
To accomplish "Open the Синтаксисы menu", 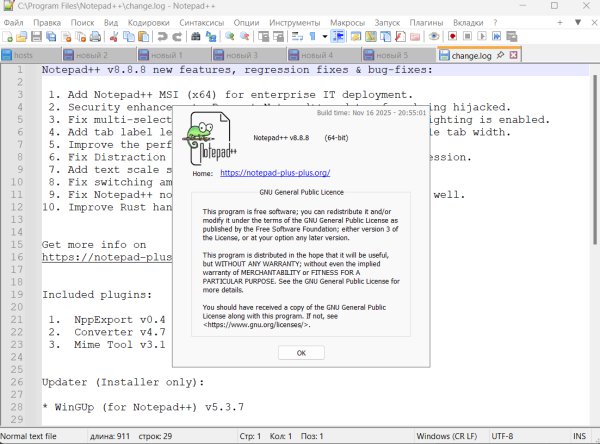I will pos(202,23).
